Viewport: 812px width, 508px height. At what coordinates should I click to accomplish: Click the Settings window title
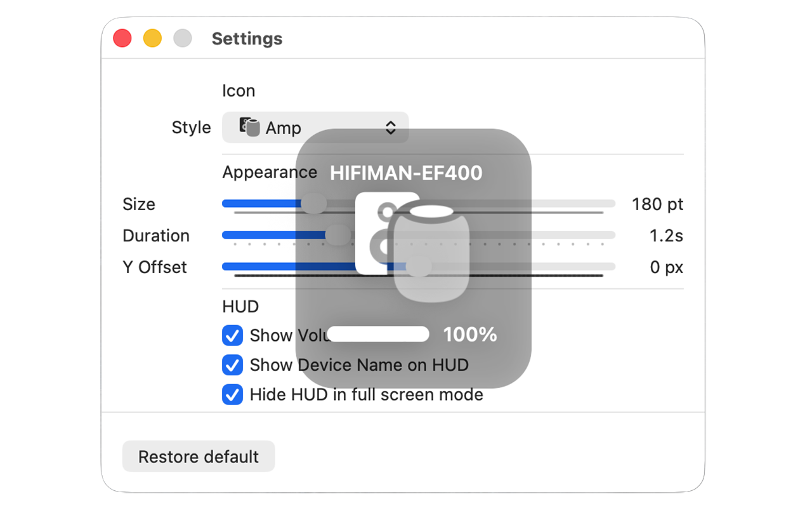coord(247,39)
